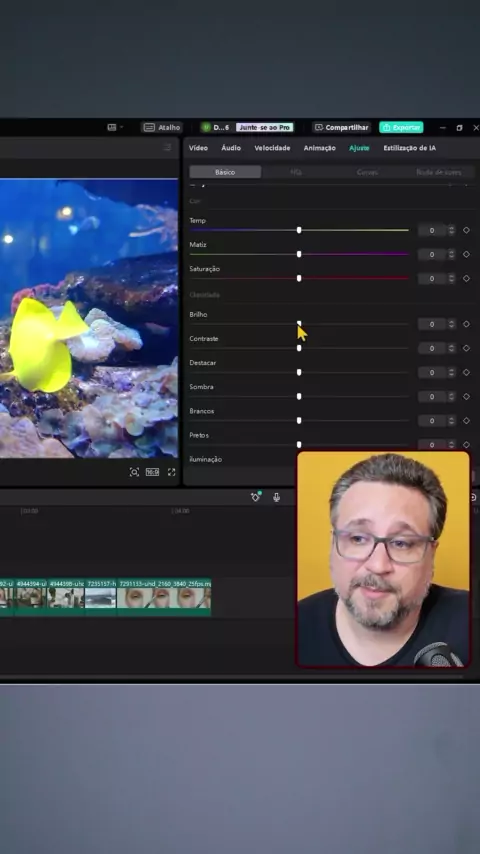Open the preview panel menu icon

pos(167,148)
